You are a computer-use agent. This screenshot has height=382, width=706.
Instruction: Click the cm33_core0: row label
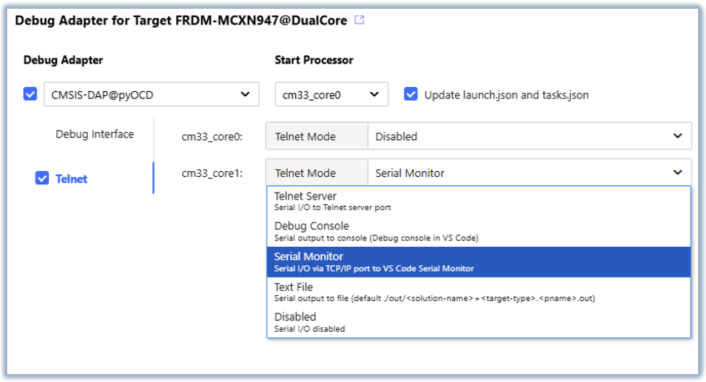[x=212, y=136]
